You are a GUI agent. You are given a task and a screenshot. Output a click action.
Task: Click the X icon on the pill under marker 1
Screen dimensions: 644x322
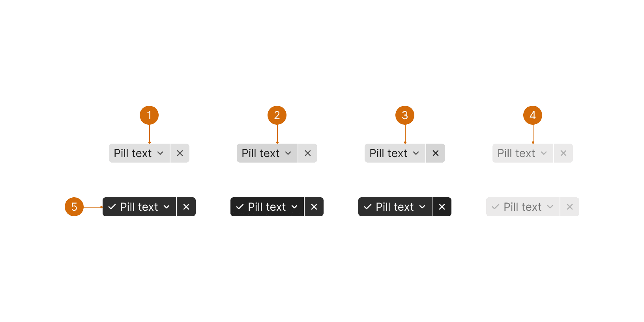click(x=180, y=153)
